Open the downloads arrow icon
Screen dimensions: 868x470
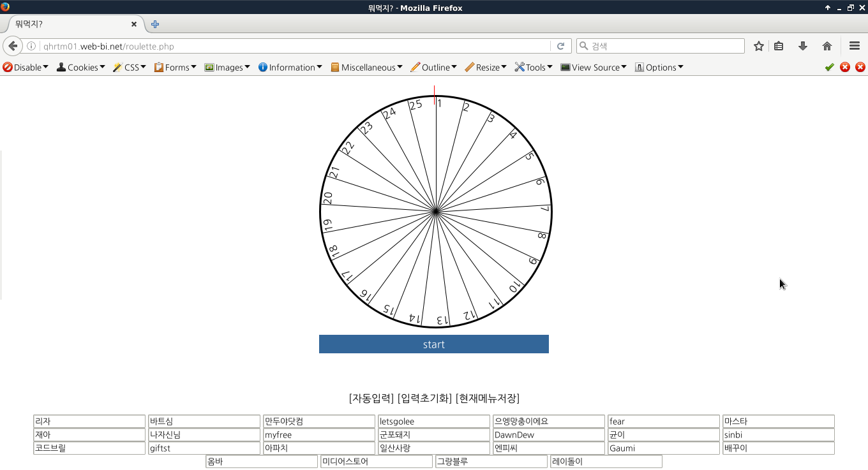pos(803,46)
